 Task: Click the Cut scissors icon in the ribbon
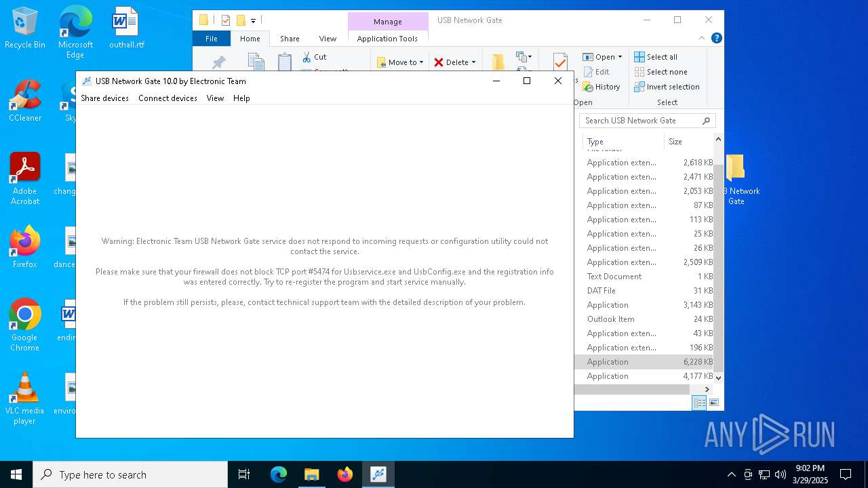click(307, 57)
